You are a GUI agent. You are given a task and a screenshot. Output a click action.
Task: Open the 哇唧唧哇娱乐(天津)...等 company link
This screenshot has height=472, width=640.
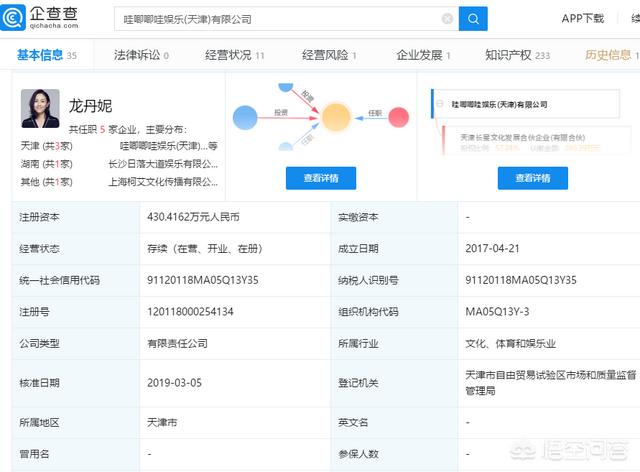click(x=169, y=146)
